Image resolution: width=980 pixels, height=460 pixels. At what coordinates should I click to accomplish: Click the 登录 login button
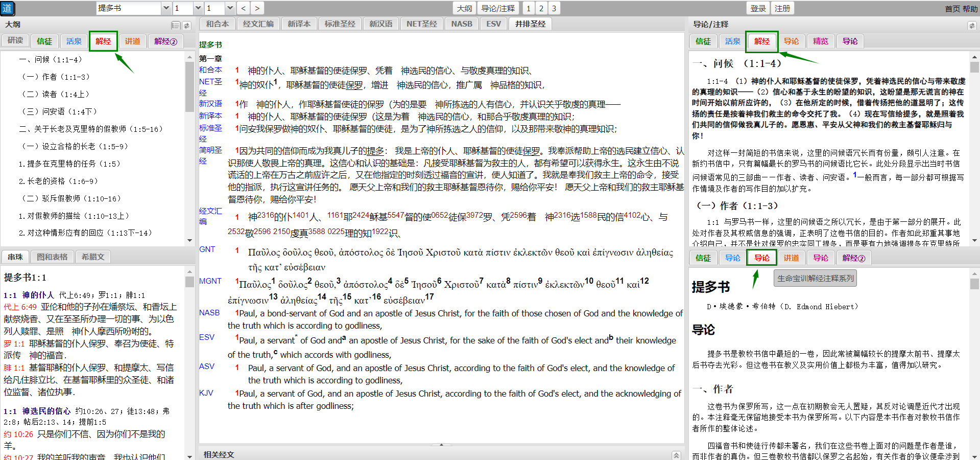click(x=758, y=8)
